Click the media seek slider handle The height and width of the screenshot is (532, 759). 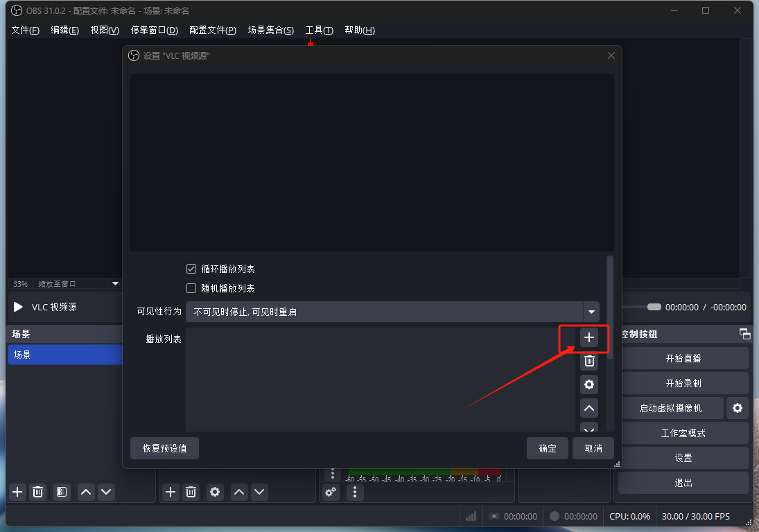coord(654,307)
